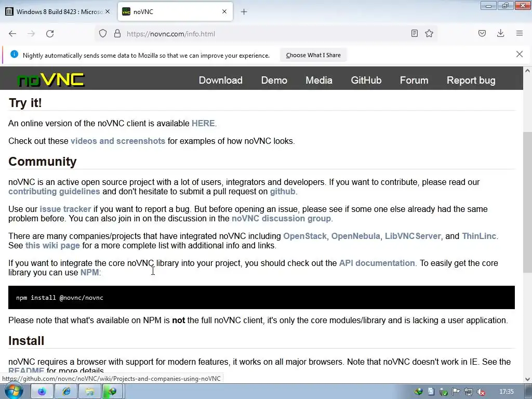Click the Try it! heading
532x399 pixels.
pos(25,103)
